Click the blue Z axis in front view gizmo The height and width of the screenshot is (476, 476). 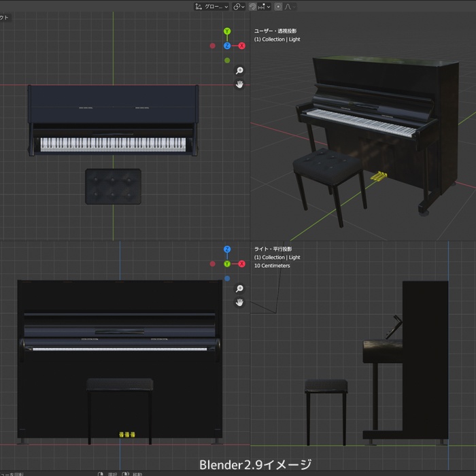coord(227,250)
